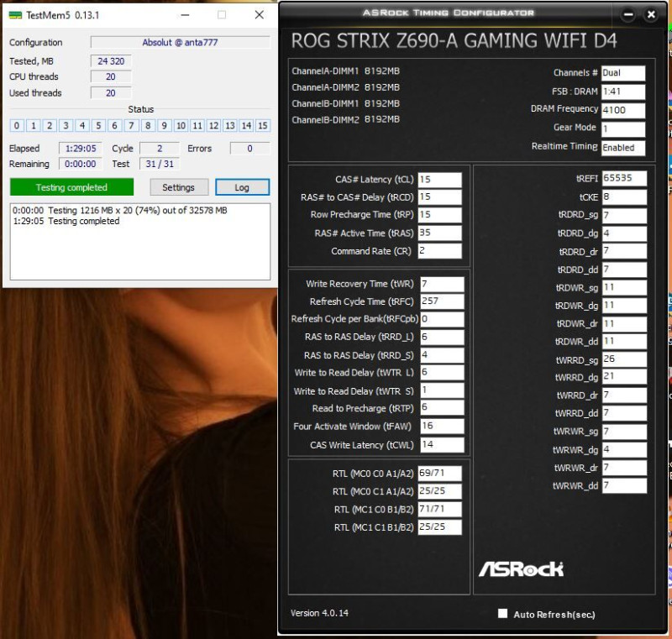Click the Errors value 0 field
Viewport: 672px width, 639px height.
[x=249, y=149]
